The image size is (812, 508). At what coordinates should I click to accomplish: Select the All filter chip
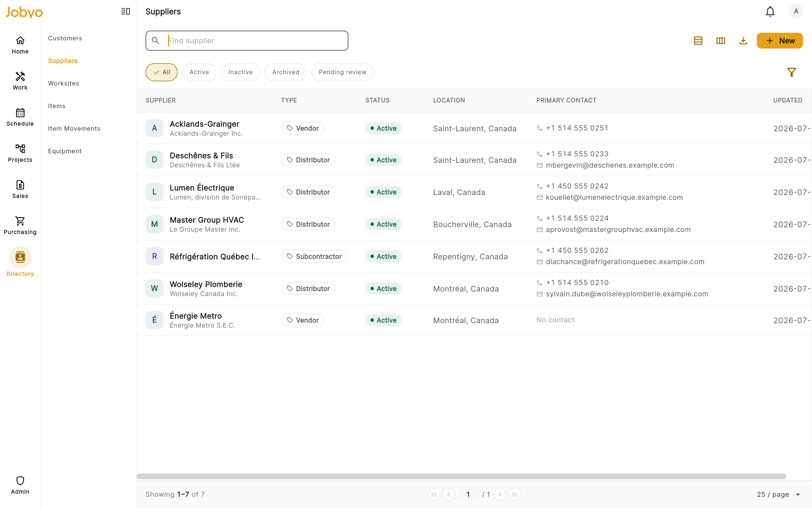coord(161,72)
